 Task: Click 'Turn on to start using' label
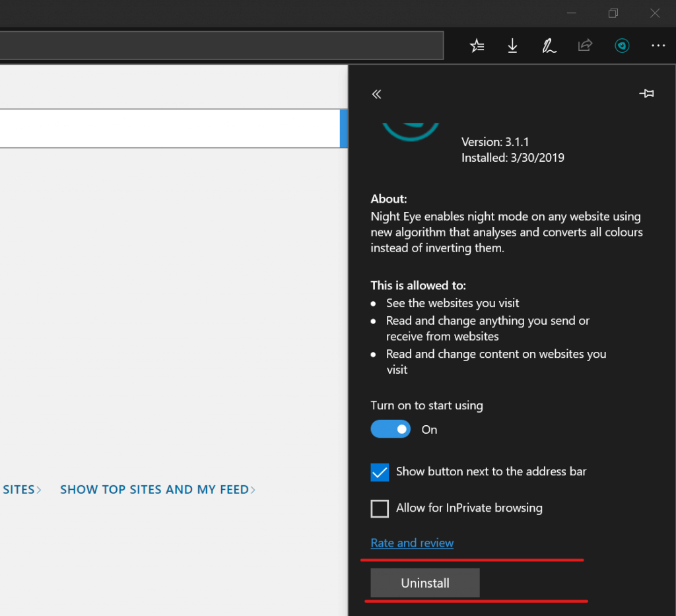[427, 405]
